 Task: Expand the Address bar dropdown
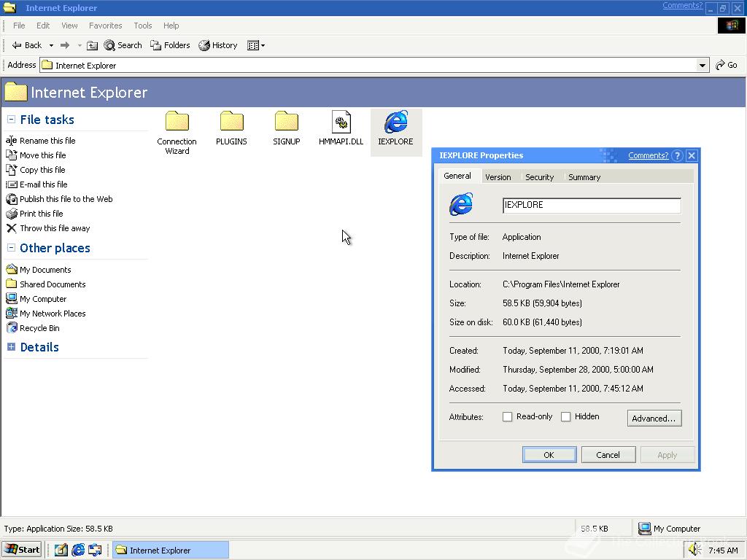pos(702,65)
